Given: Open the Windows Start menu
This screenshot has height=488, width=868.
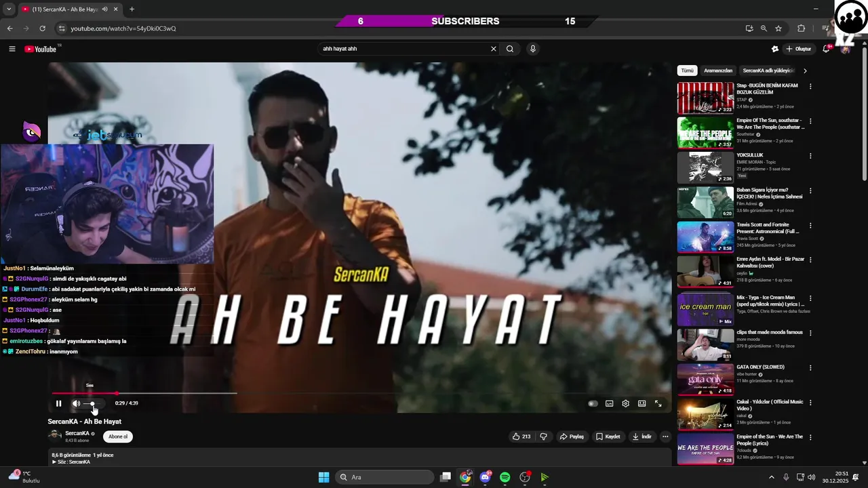Looking at the screenshot, I should 324,477.
